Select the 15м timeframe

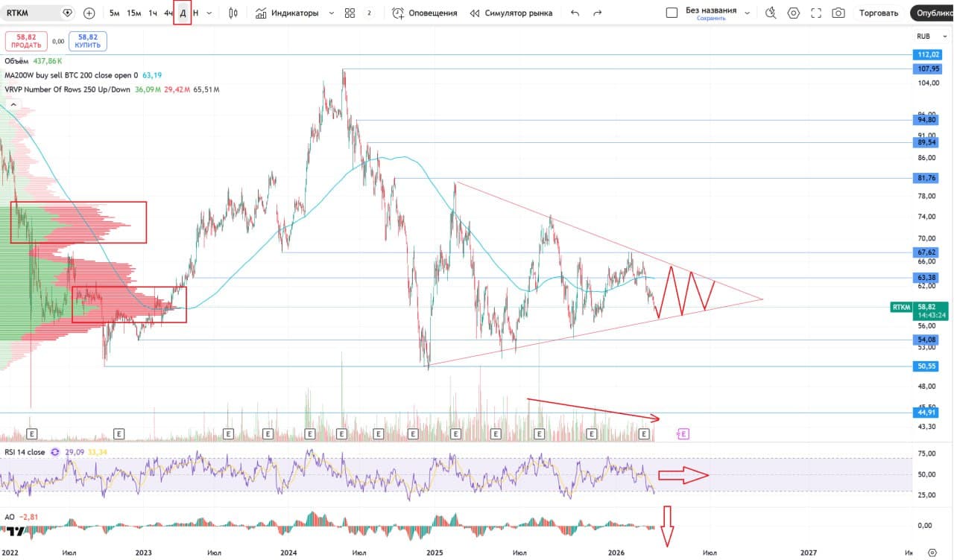pyautogui.click(x=133, y=13)
